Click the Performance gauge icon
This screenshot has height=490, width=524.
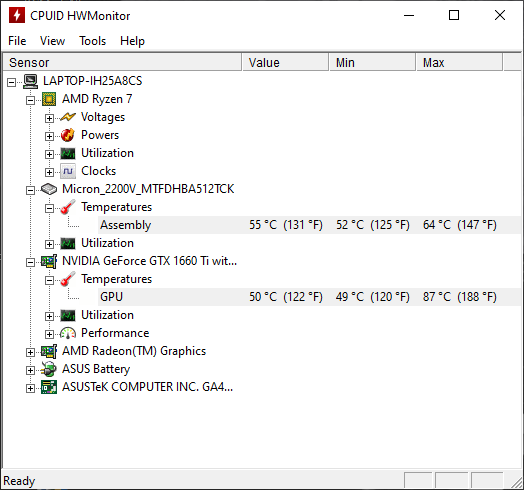tap(68, 333)
